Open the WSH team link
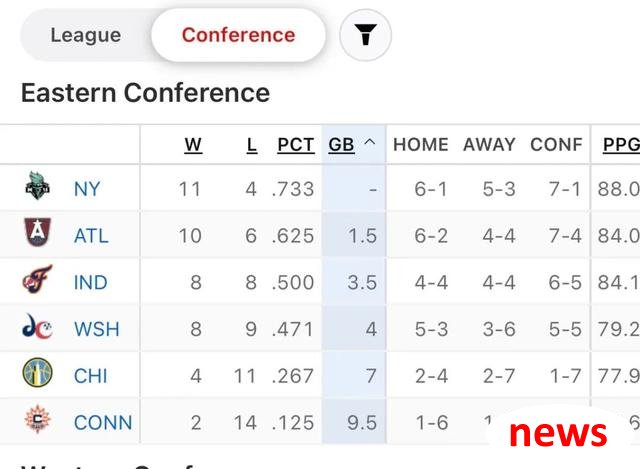The height and width of the screenshot is (469, 640). (x=96, y=329)
